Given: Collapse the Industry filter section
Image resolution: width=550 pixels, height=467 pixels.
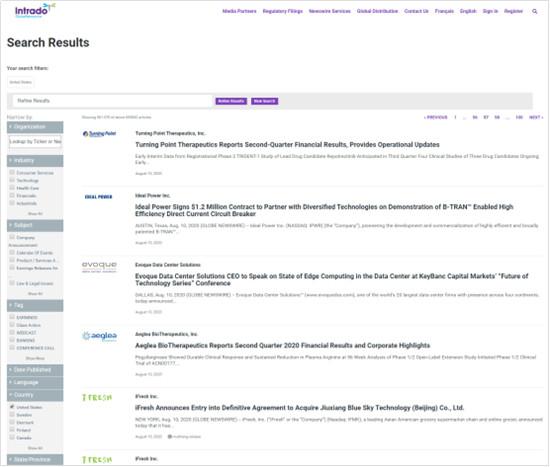Looking at the screenshot, I should point(35,161).
